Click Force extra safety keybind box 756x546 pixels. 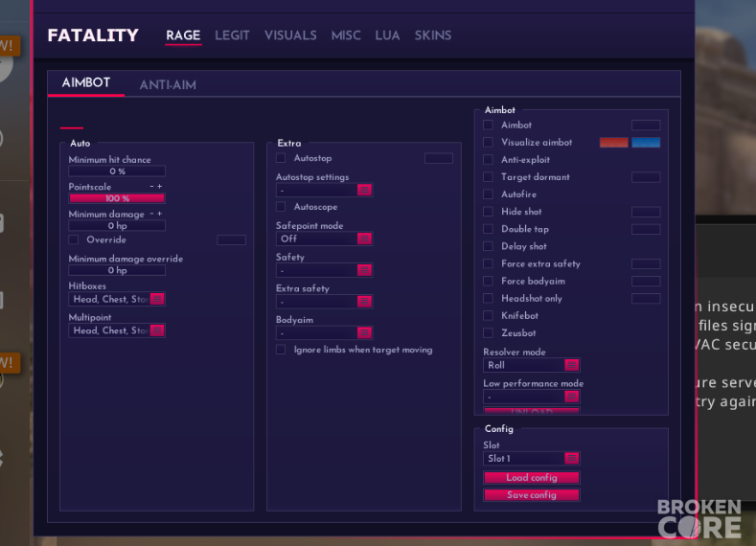[646, 263]
